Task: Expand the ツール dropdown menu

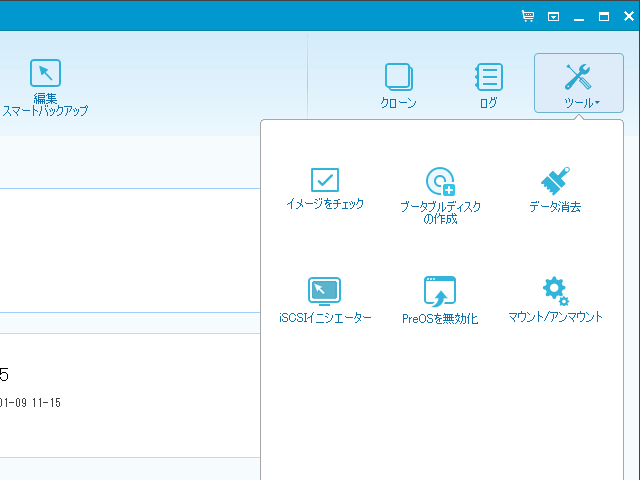Action: [578, 83]
